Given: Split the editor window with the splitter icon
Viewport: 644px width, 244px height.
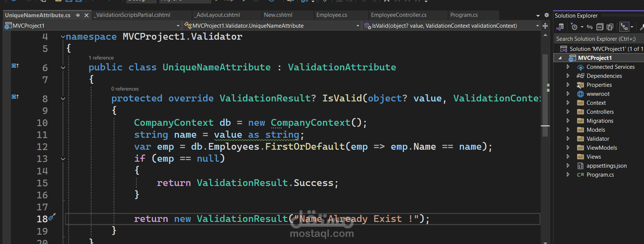Looking at the screenshot, I should coord(545,26).
